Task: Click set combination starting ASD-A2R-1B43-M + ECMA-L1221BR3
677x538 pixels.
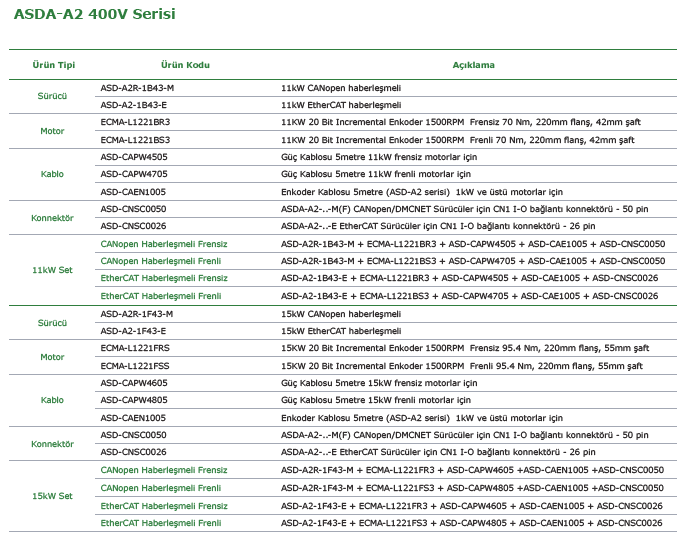Action: click(x=473, y=244)
